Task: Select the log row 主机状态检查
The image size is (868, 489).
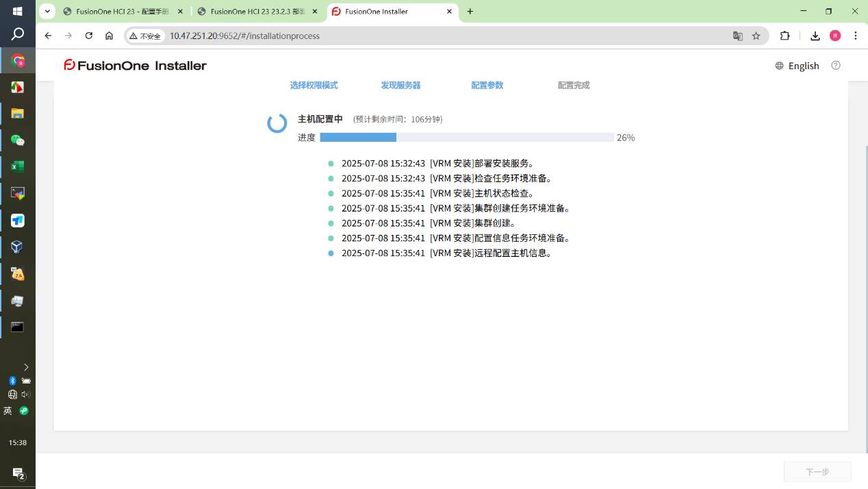Action: pyautogui.click(x=432, y=193)
